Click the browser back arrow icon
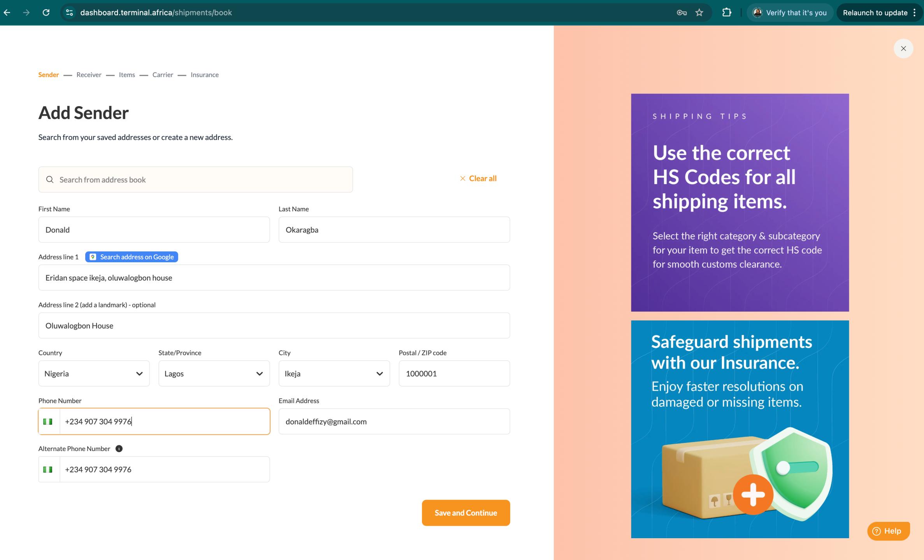The width and height of the screenshot is (924, 560). (7, 12)
